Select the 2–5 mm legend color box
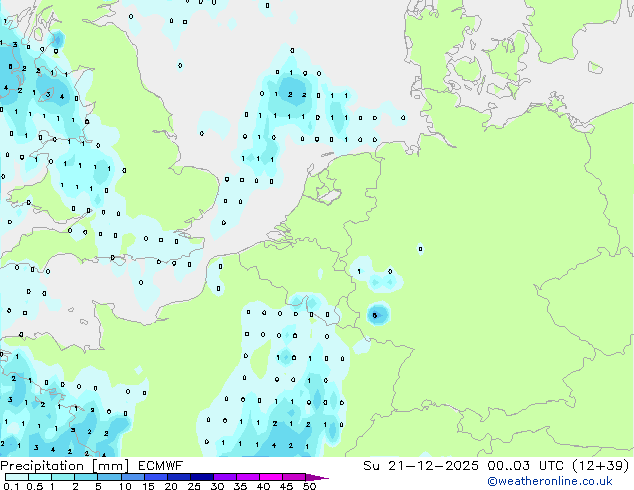Image resolution: width=634 pixels, height=490 pixels. point(86,477)
